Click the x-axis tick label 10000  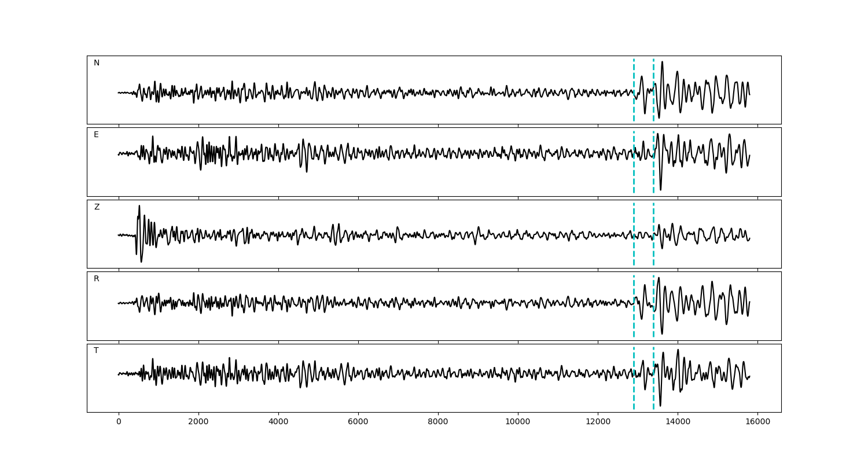point(518,422)
